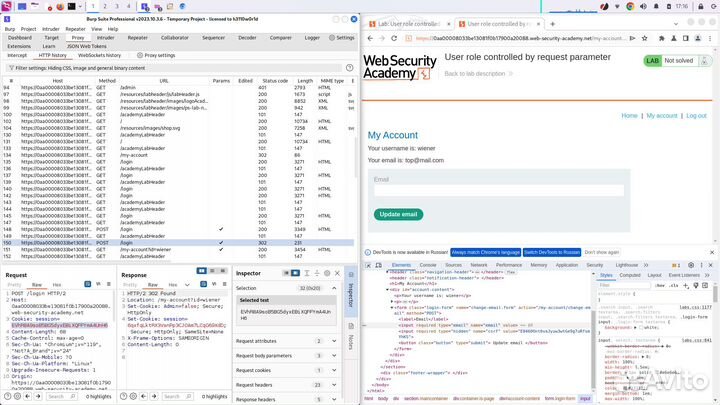Add new style rule in DevTools

point(686,286)
